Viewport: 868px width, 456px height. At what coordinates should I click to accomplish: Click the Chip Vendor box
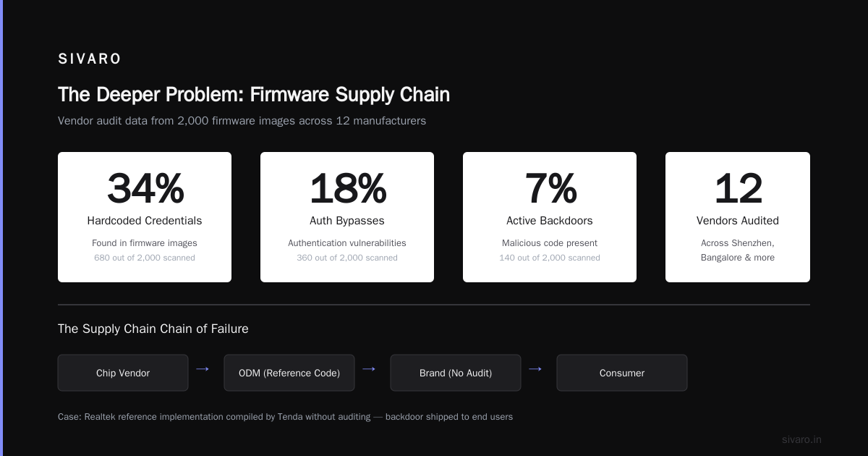[x=123, y=373]
